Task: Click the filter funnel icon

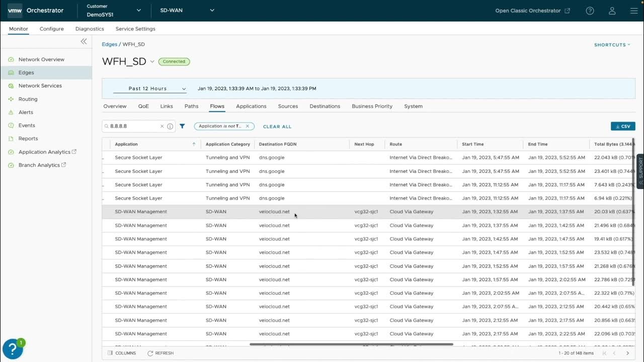Action: [182, 126]
